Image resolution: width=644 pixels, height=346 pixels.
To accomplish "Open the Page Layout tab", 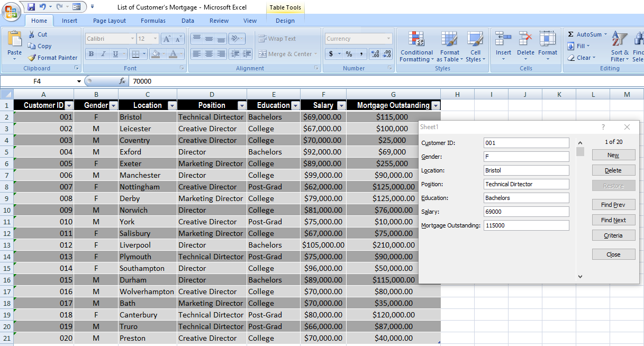I will [x=110, y=21].
